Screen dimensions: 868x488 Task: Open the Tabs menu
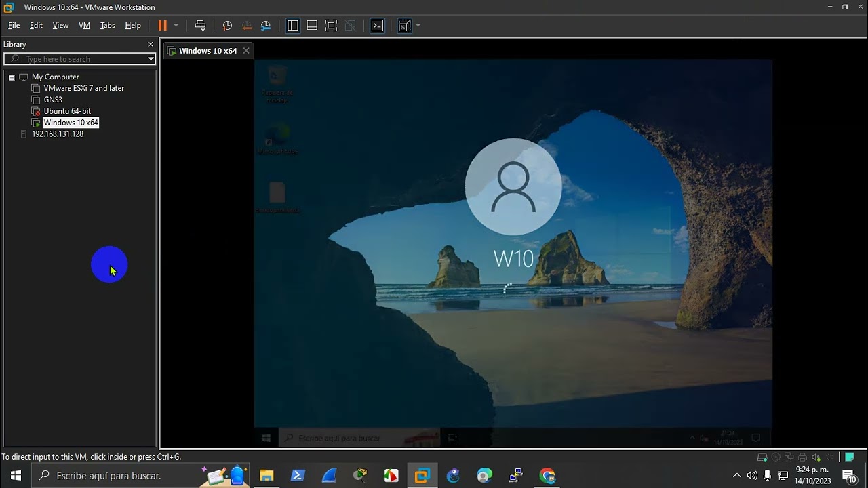tap(107, 26)
